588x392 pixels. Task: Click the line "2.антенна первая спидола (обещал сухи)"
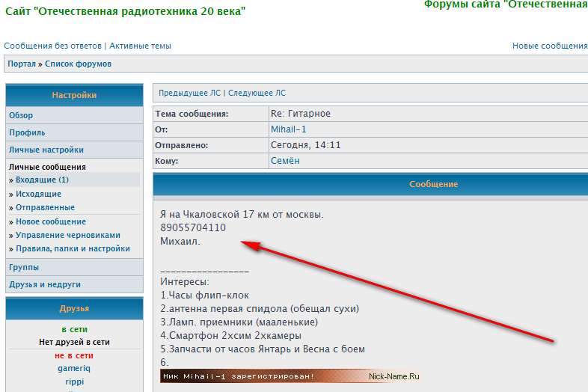[260, 309]
